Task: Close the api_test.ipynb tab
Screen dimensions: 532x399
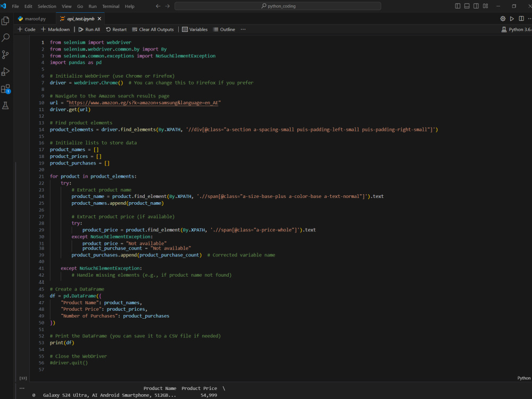Action: 99,19
